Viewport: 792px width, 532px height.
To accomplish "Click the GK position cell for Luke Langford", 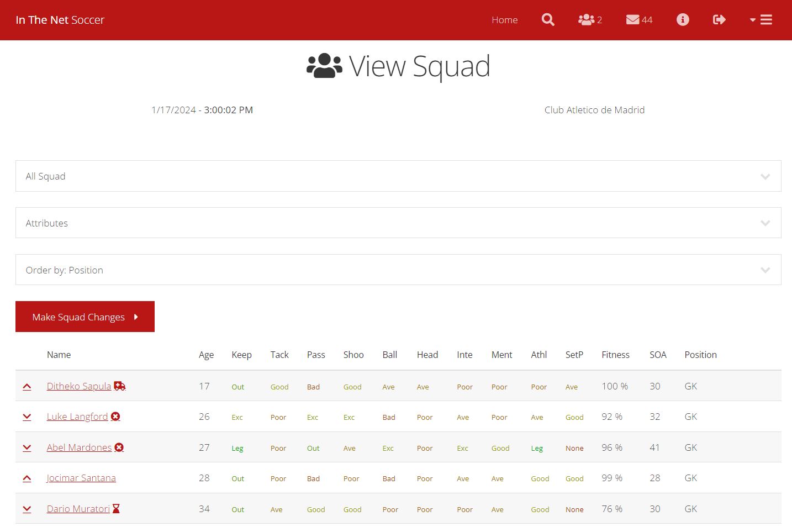I will pos(691,417).
